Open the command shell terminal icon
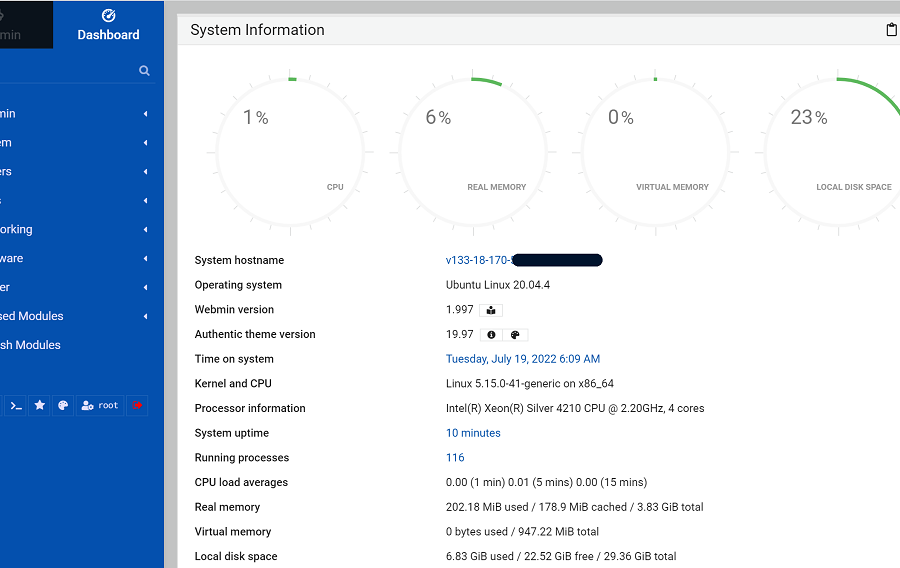Viewport: 900px width, 568px height. [15, 405]
